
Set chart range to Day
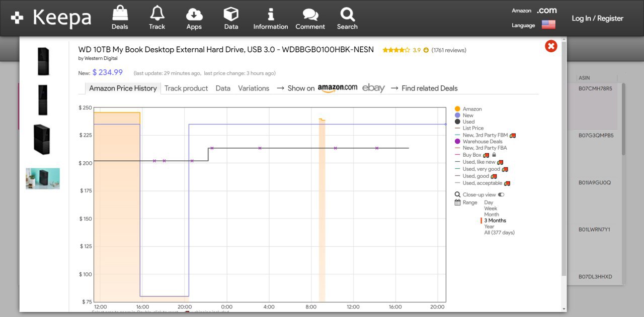pos(489,202)
